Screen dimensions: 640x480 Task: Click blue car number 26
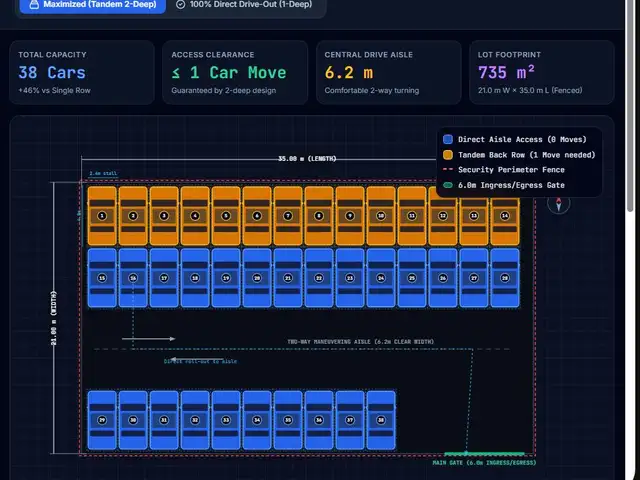pos(443,278)
